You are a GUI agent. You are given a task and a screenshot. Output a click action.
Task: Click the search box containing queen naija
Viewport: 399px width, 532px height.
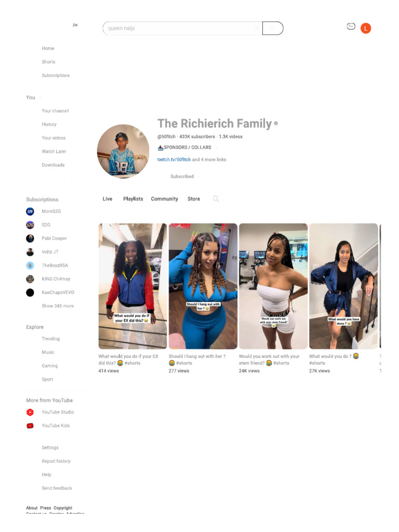(x=182, y=28)
